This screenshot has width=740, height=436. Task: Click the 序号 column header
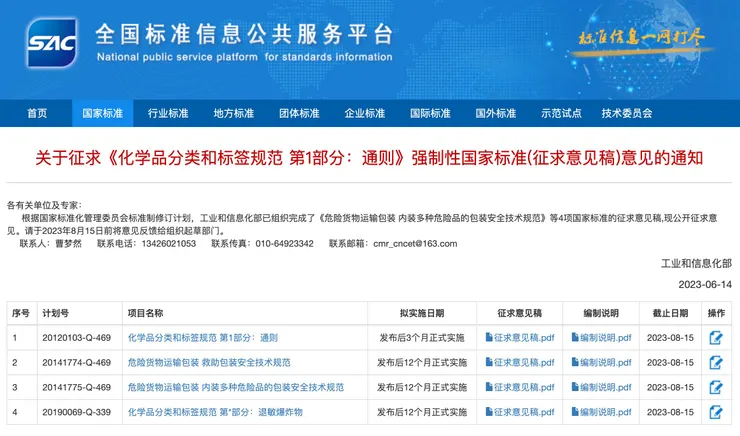[x=21, y=313]
